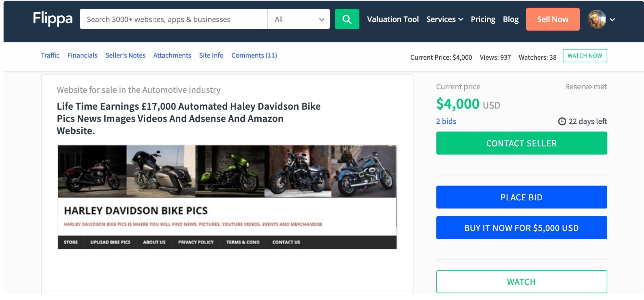Toggle WATCH NOW in the listing bar
The height and width of the screenshot is (300, 644).
coord(585,56)
